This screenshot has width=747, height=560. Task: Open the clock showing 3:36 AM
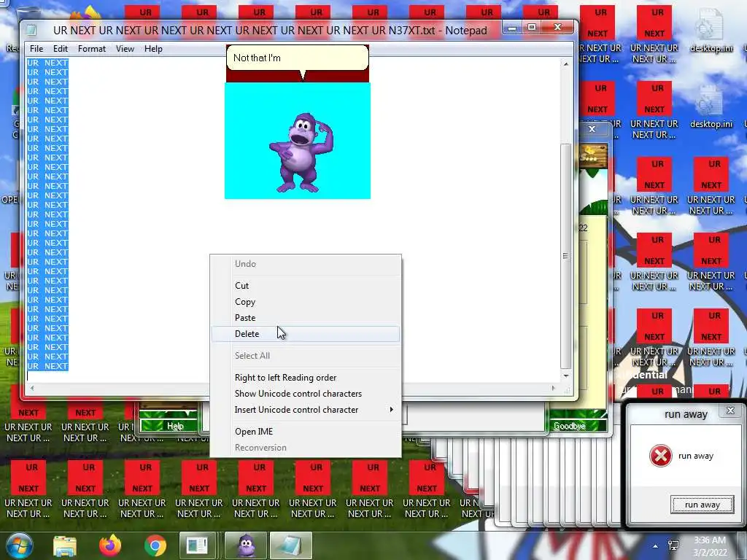711,546
